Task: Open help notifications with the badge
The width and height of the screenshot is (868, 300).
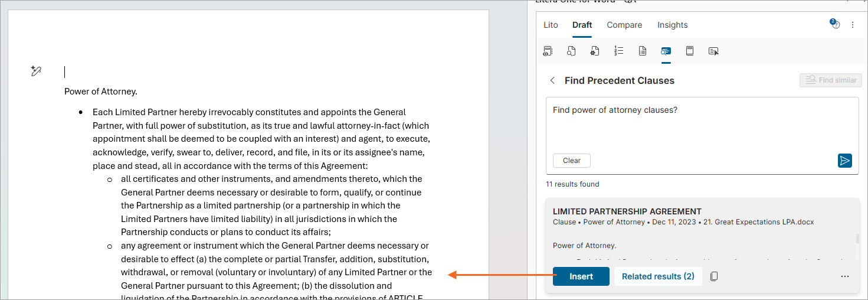Action: tap(835, 24)
